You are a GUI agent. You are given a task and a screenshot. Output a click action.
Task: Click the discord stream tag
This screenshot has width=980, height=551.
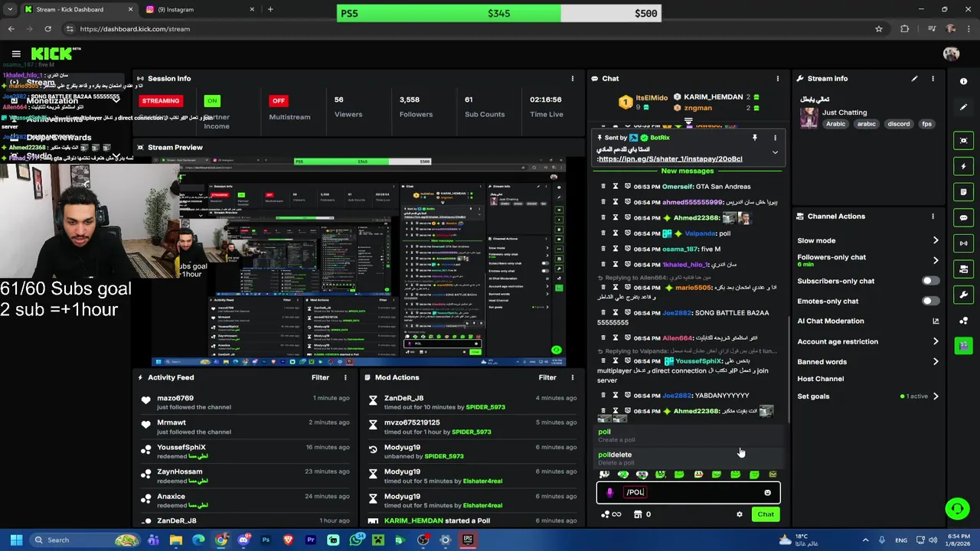tap(899, 124)
